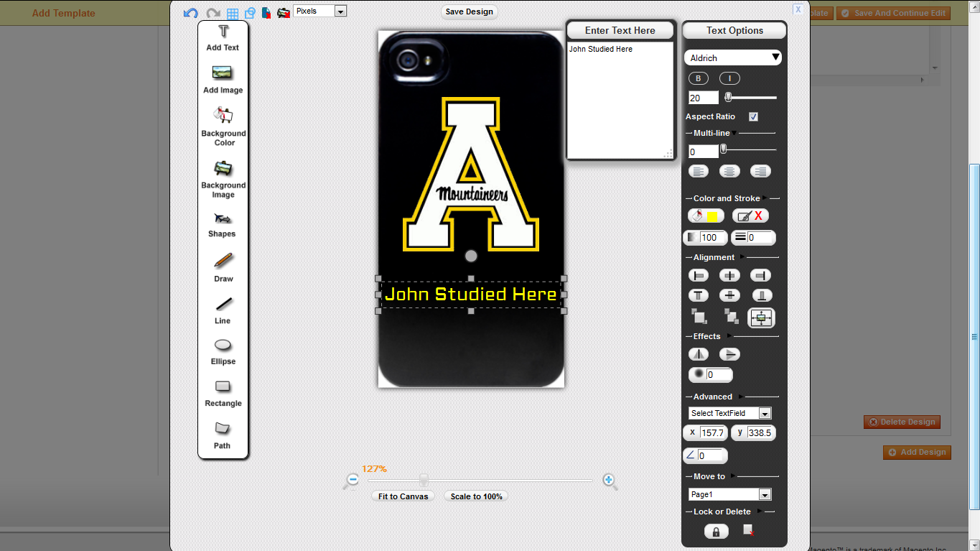This screenshot has width=980, height=551.
Task: Expand the Alignment section arrow
Action: click(742, 257)
